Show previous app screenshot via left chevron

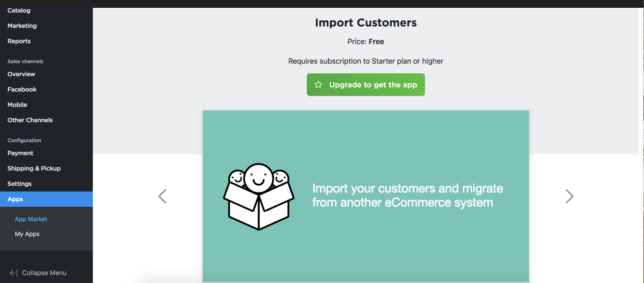[163, 196]
